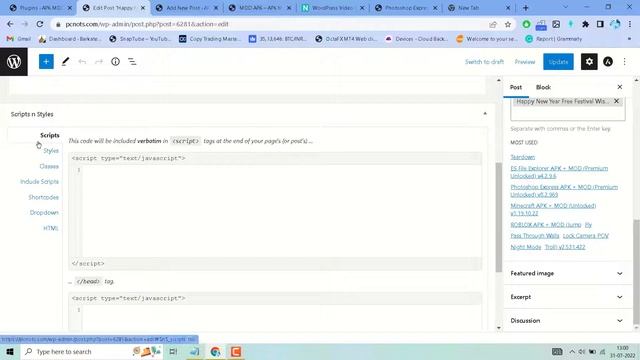Open the editor Options three-dot menu
This screenshot has height=360, width=640.
pos(624,62)
